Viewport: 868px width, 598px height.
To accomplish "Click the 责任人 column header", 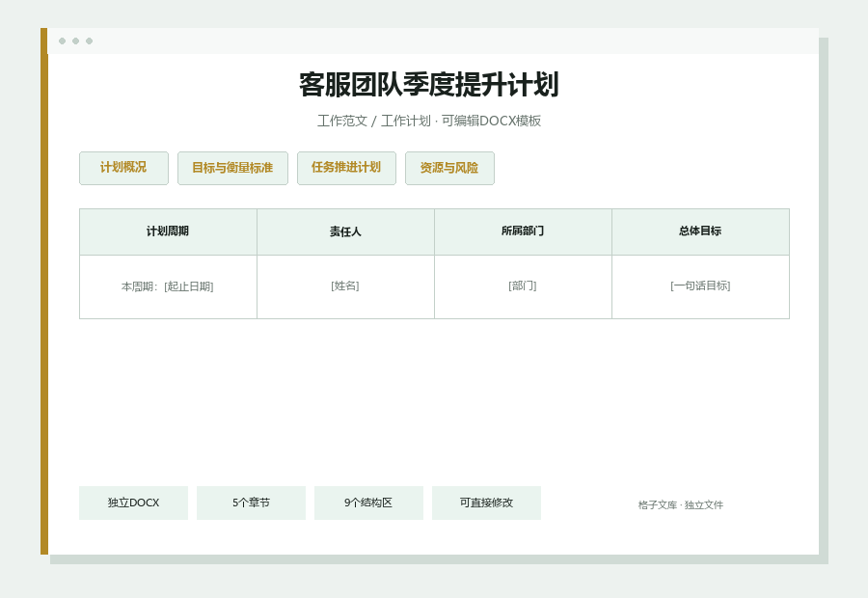I will tap(345, 231).
